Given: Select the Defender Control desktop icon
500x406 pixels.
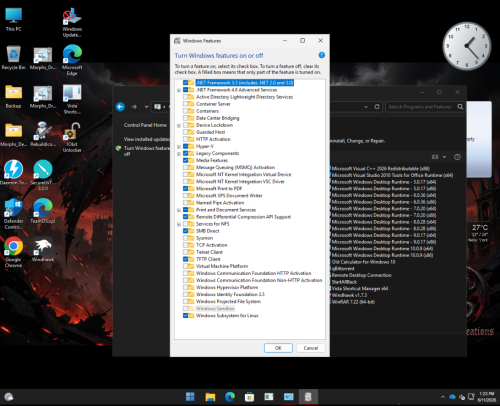Looking at the screenshot, I should click(14, 213).
